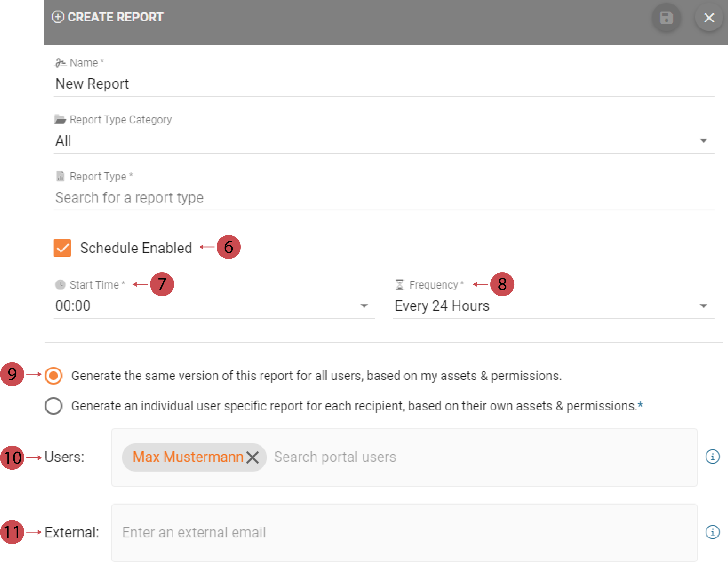Click the hourglass icon next to Frequency
Image resolution: width=728 pixels, height=566 pixels.
tap(400, 285)
